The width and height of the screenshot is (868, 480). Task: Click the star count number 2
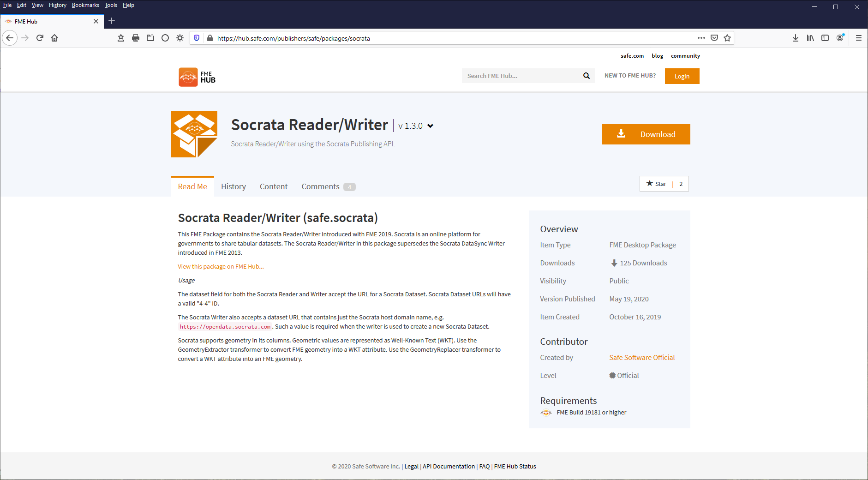[681, 184]
